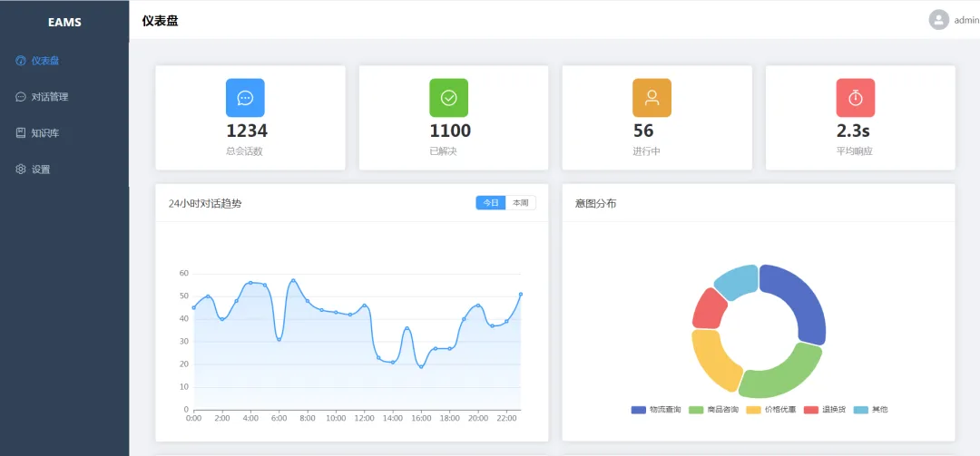Viewport: 980px width, 456px height.
Task: Click the admin username in header
Action: tap(967, 21)
